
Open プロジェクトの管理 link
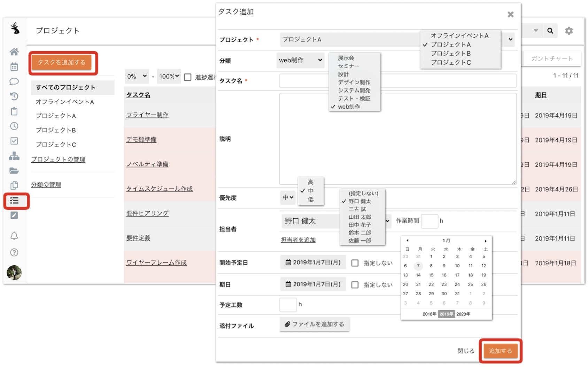tap(58, 159)
